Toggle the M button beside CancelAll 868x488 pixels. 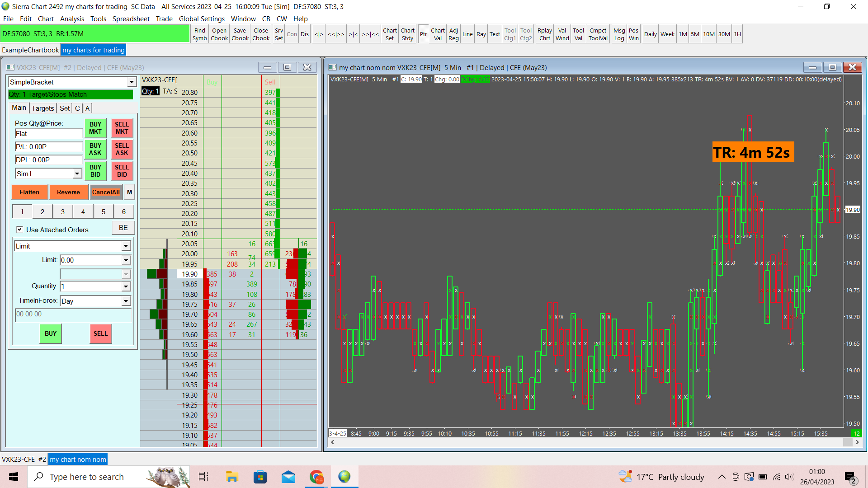point(129,192)
